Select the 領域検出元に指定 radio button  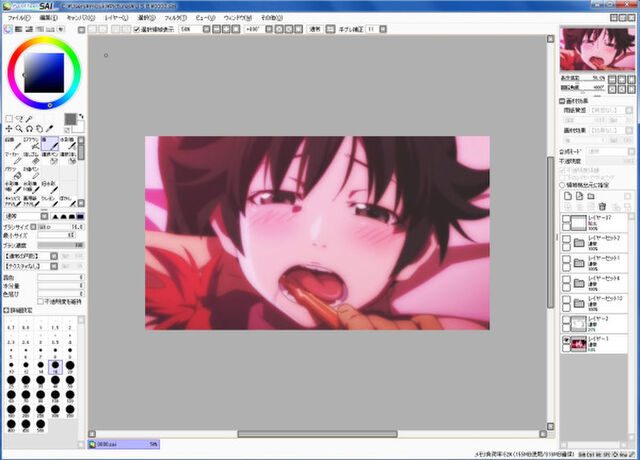click(x=562, y=185)
